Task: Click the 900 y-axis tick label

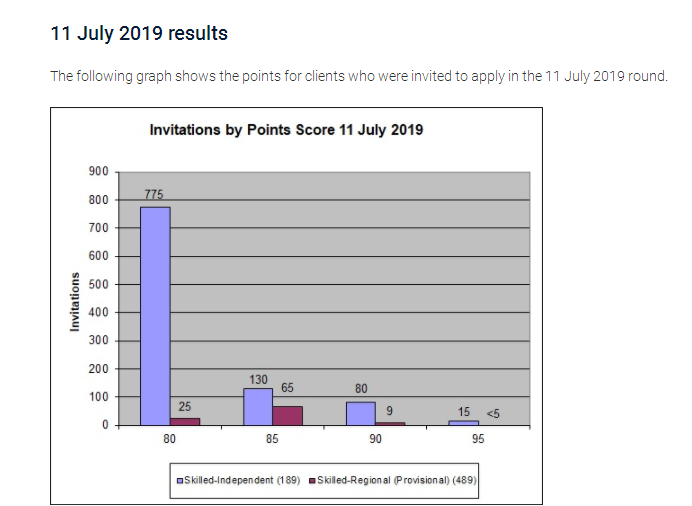Action: tap(98, 171)
